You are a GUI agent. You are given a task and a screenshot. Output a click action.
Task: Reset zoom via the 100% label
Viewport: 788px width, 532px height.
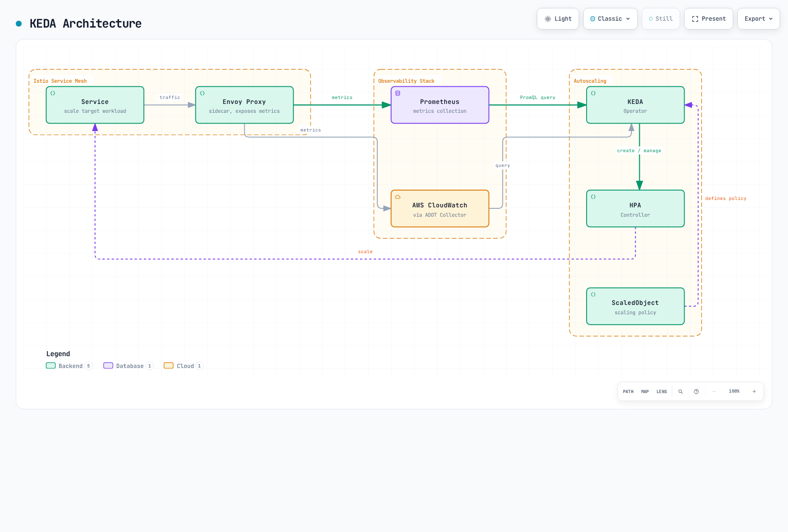(x=734, y=392)
